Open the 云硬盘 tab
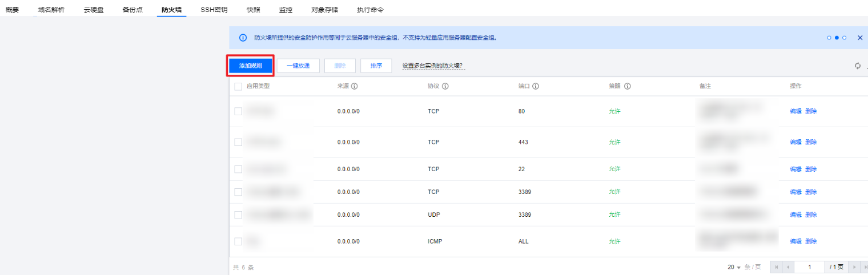868x275 pixels. (x=94, y=10)
